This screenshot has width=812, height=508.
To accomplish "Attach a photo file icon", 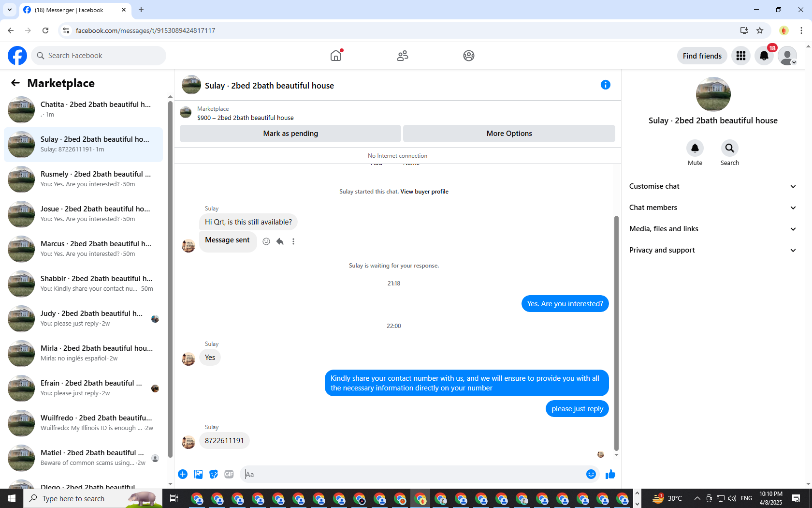I will coord(198,474).
